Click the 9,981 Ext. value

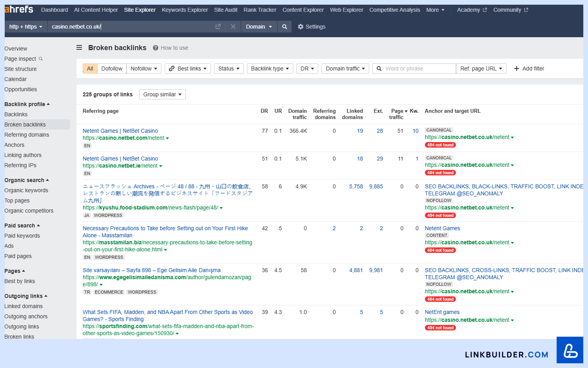click(376, 270)
